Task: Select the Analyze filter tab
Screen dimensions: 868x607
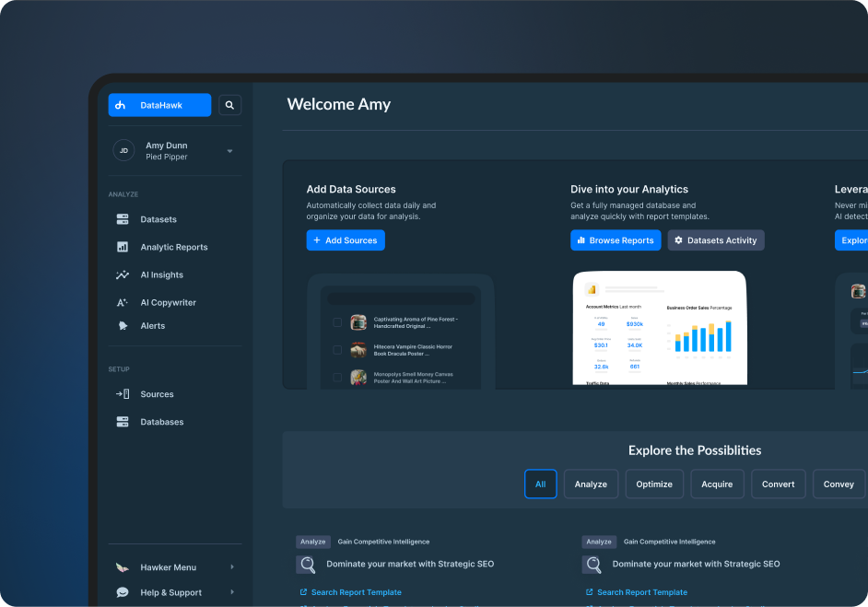Action: tap(591, 484)
